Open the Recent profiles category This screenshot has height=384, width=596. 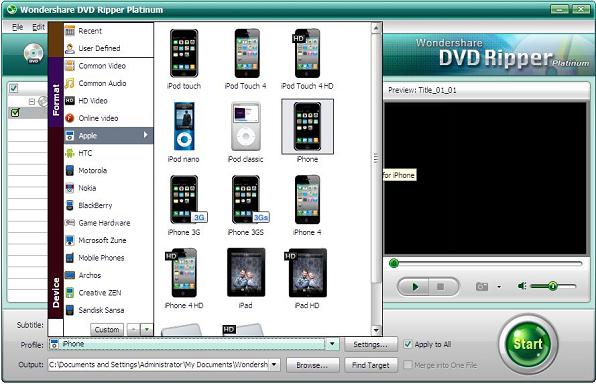point(108,31)
